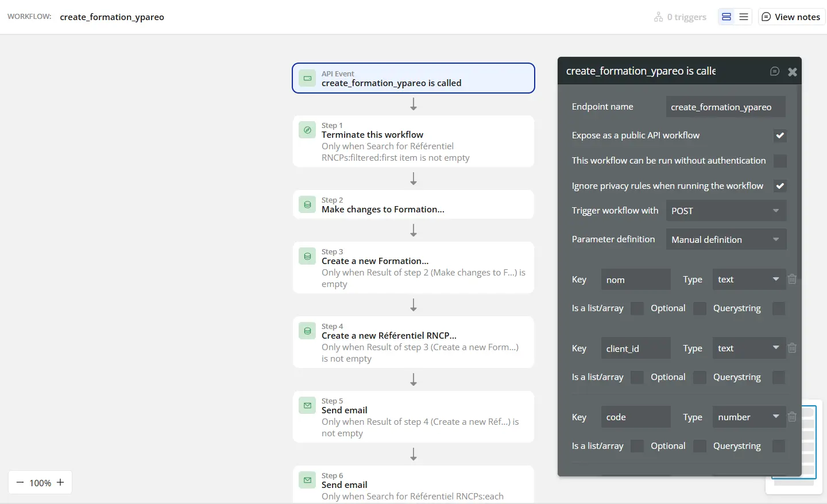Click the Endpoint name input field
The width and height of the screenshot is (827, 504).
click(726, 107)
